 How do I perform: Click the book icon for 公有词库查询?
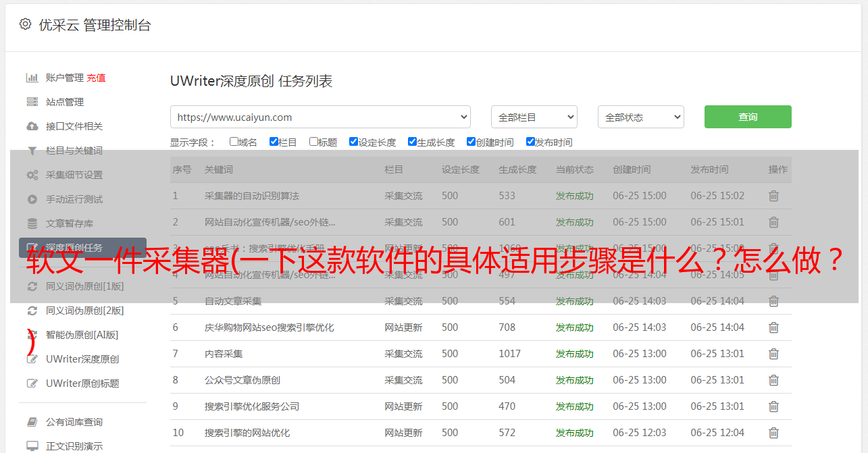(x=32, y=422)
